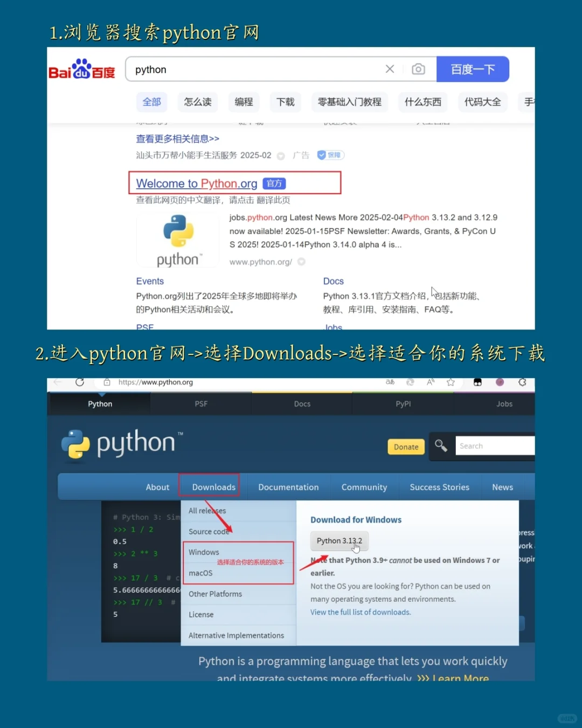Clear the search box with the X icon
Screen dimensions: 582x728
390,69
